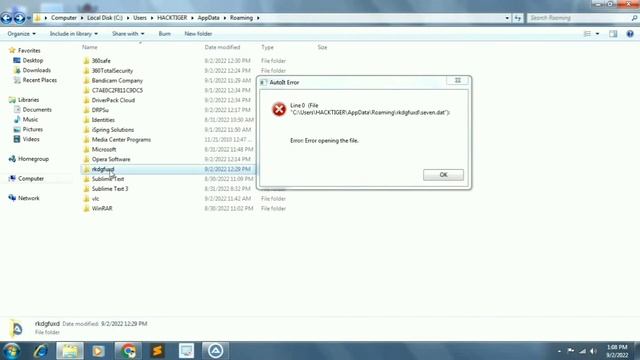Click Computer in the address bar
This screenshot has width=640, height=360.
tap(64, 18)
